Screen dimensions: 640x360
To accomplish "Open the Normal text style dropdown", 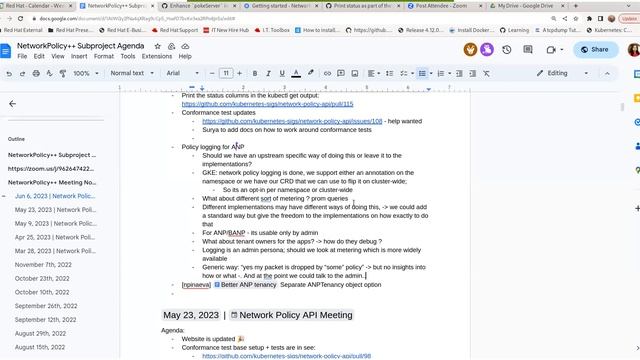I will tap(132, 73).
